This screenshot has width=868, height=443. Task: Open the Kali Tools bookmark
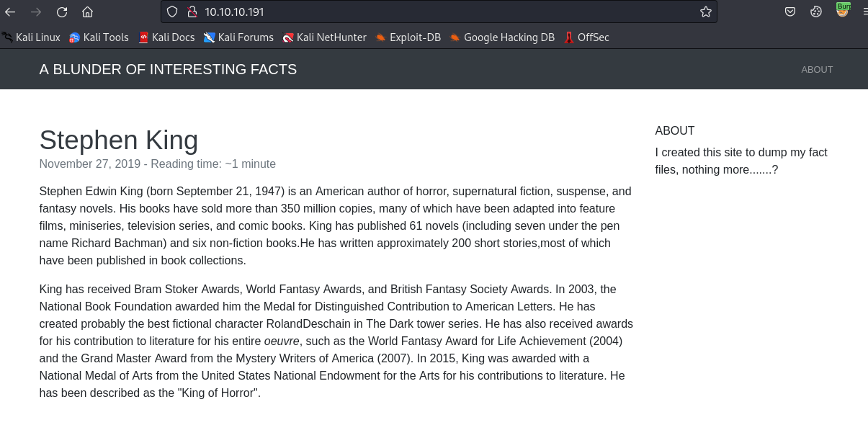99,37
